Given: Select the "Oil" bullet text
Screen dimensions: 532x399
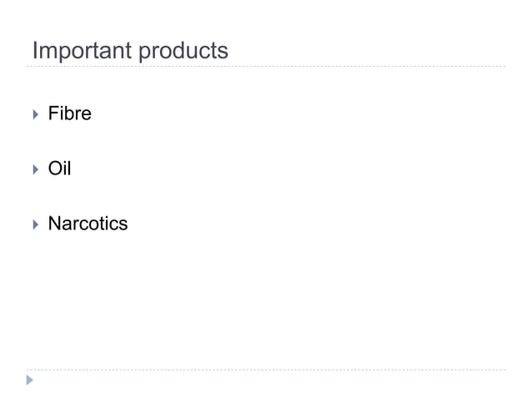Looking at the screenshot, I should click(x=59, y=169).
